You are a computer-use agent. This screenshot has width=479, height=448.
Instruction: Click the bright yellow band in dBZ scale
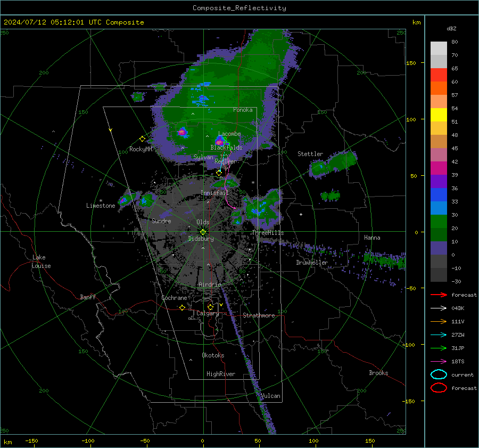439,115
